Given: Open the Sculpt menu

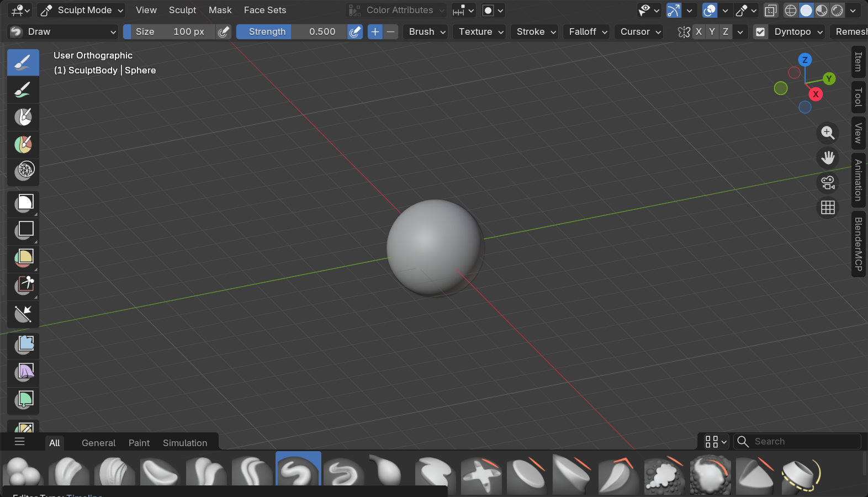Looking at the screenshot, I should coord(183,10).
